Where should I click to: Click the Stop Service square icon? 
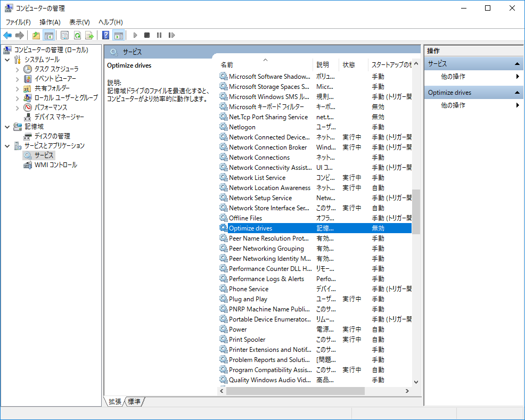tap(147, 35)
